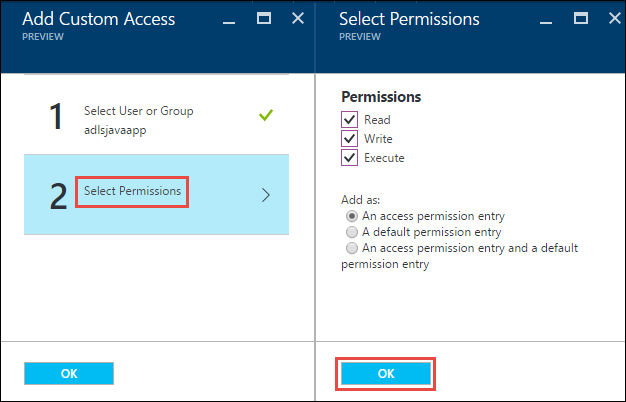Confirm permissions with the OK button
The height and width of the screenshot is (402, 626).
coord(386,373)
